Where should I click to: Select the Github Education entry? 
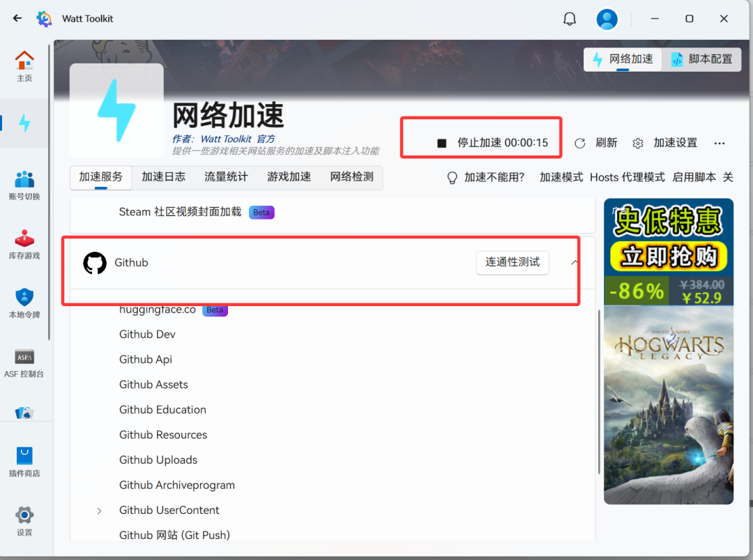[x=162, y=409]
